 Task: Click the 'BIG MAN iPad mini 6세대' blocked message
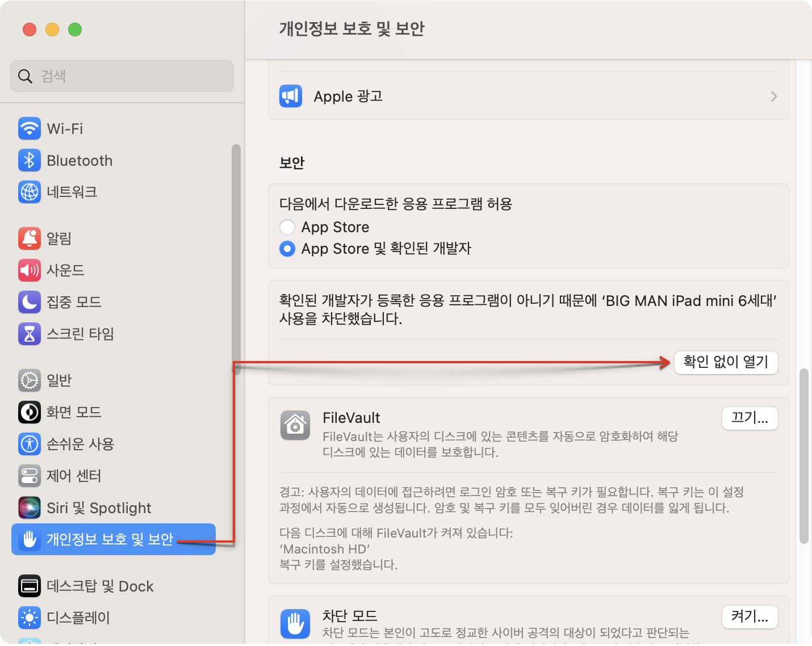[528, 309]
